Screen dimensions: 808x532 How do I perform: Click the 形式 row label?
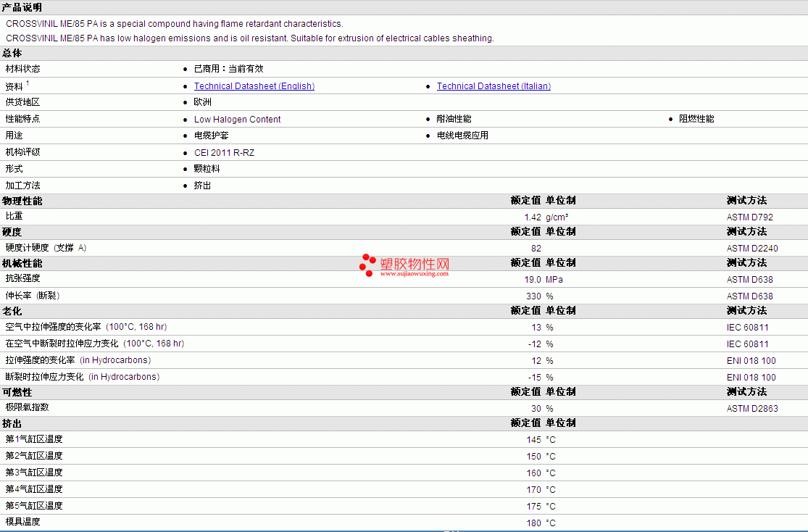[x=14, y=169]
